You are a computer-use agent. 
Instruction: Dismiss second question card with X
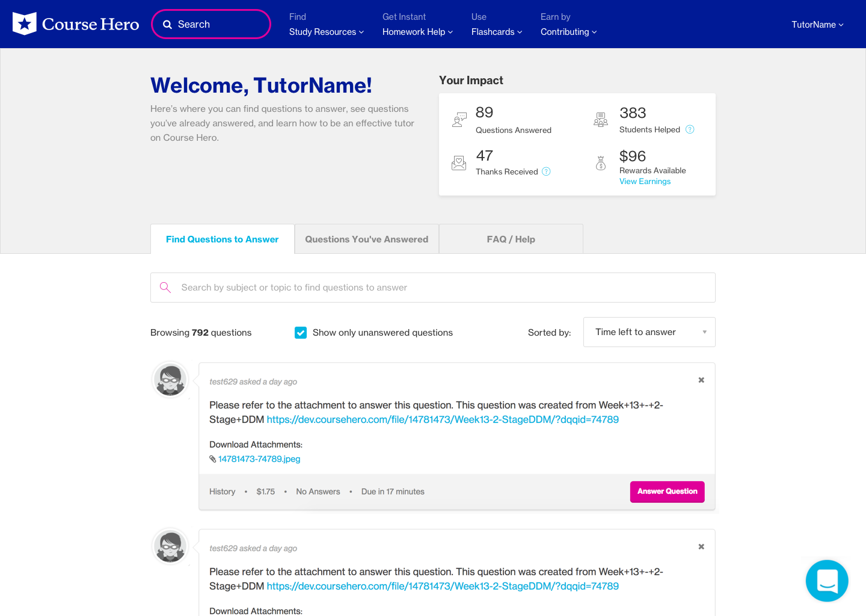coord(701,547)
